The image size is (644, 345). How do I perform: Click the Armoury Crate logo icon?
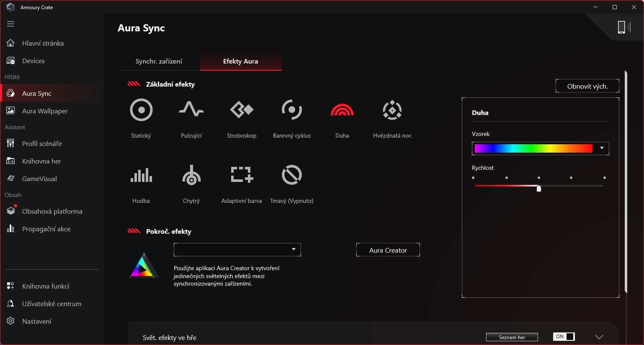[x=10, y=7]
